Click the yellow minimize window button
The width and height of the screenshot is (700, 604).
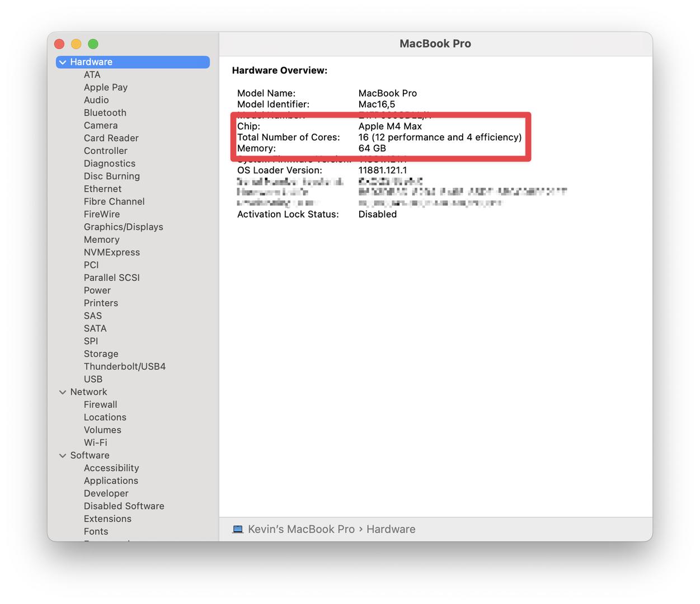[77, 44]
